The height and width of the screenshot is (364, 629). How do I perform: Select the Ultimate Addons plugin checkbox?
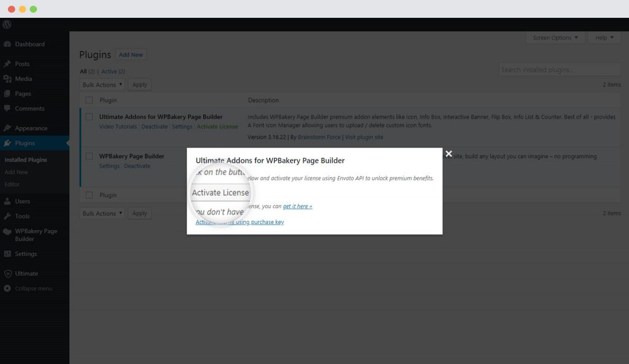[x=89, y=117]
